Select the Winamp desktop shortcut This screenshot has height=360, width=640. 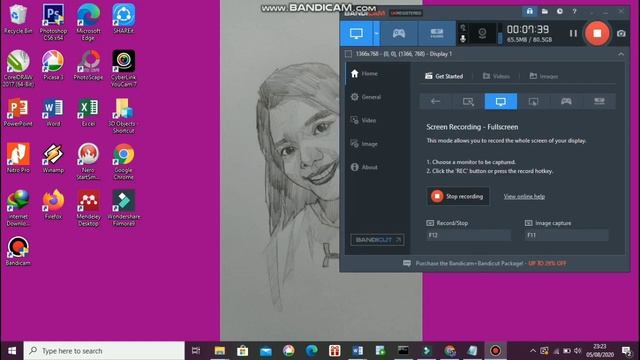pos(53,158)
